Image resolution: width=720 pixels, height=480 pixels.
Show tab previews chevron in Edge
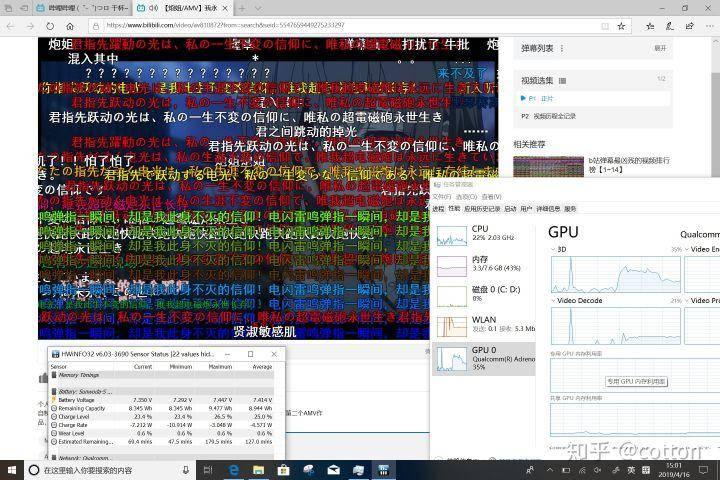pos(258,8)
